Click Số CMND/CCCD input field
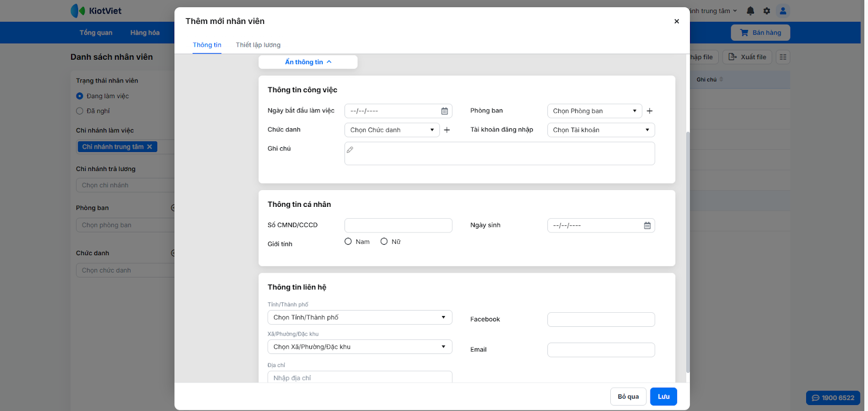 pos(398,226)
